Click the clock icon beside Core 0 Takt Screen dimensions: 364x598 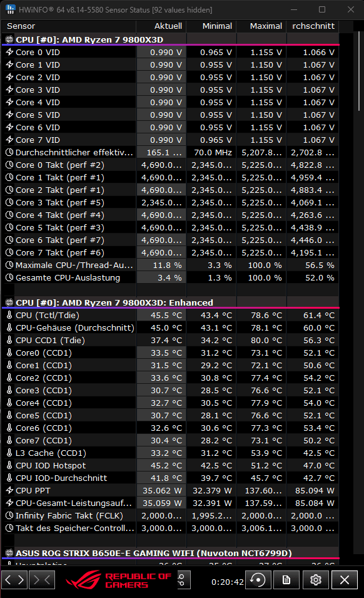coord(9,165)
